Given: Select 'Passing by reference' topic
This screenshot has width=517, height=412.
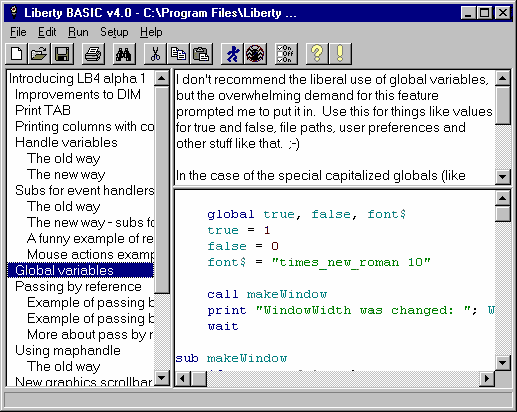Looking at the screenshot, I should pyautogui.click(x=78, y=287).
